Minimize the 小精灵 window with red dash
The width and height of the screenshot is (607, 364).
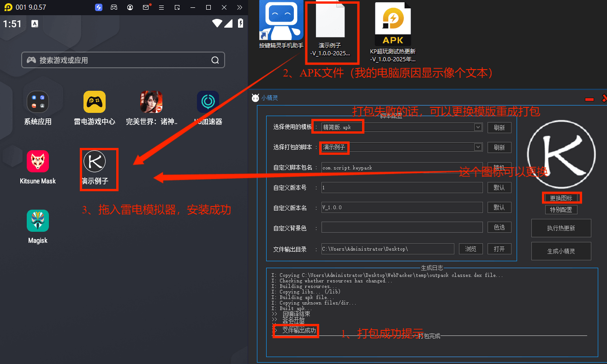coord(589,99)
